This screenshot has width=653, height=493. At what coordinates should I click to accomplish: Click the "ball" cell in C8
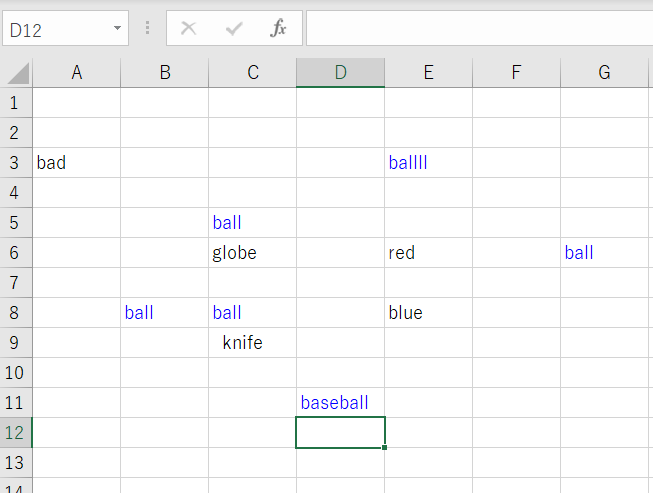click(252, 313)
